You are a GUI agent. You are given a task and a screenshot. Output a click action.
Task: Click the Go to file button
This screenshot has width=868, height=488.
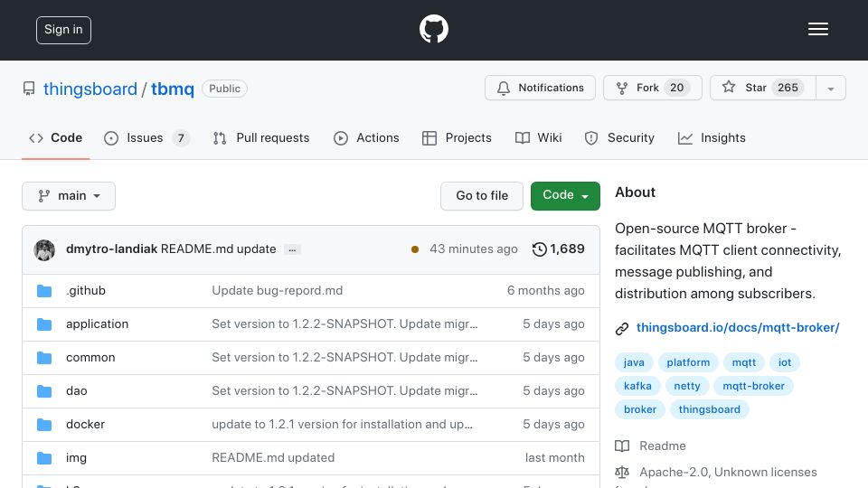[482, 196]
